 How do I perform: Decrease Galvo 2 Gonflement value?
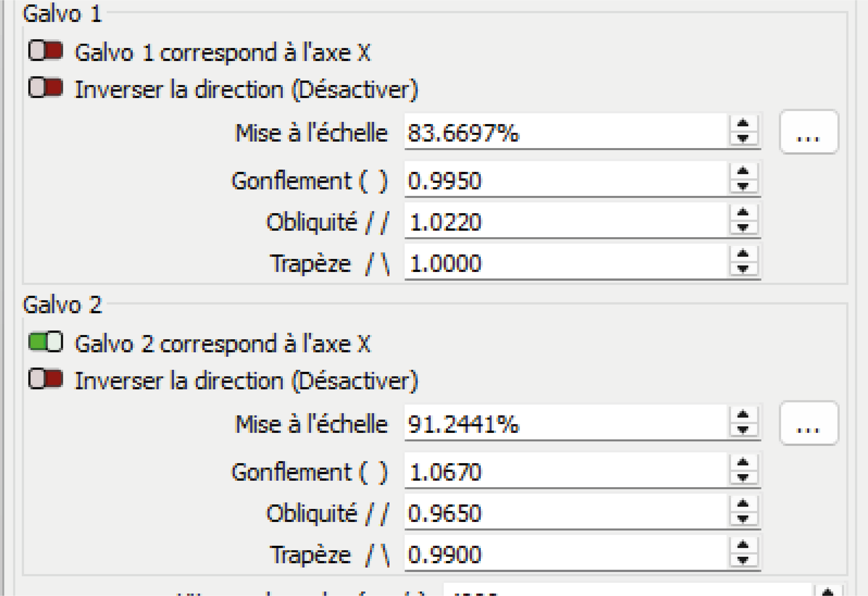click(743, 478)
